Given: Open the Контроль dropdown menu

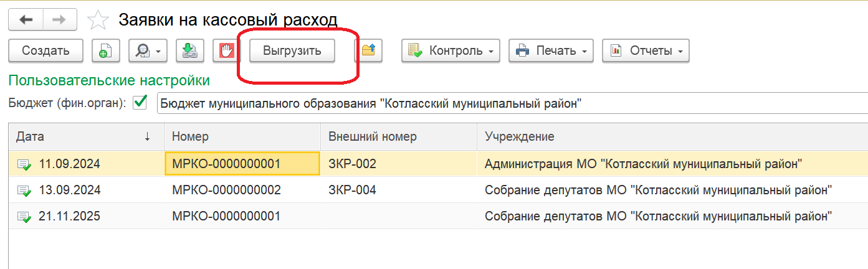Looking at the screenshot, I should (451, 51).
